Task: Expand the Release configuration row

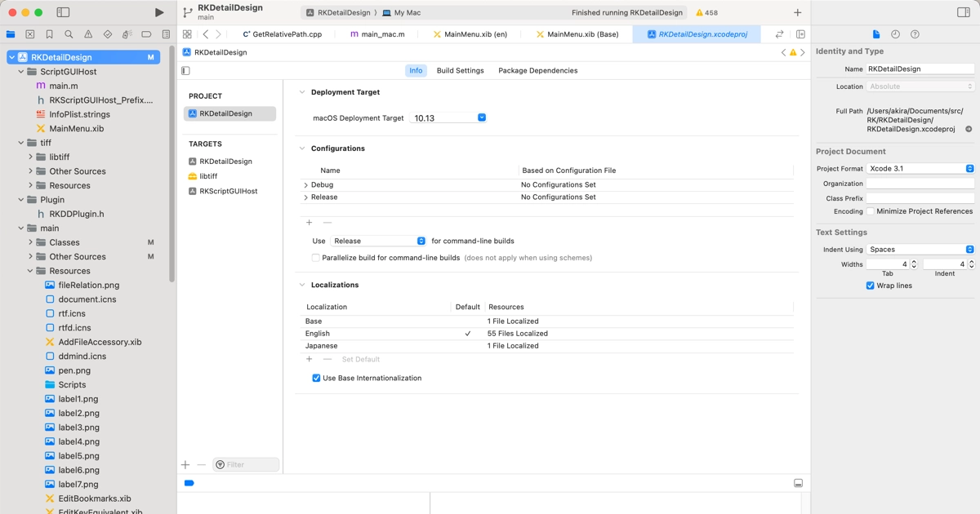Action: click(x=305, y=197)
